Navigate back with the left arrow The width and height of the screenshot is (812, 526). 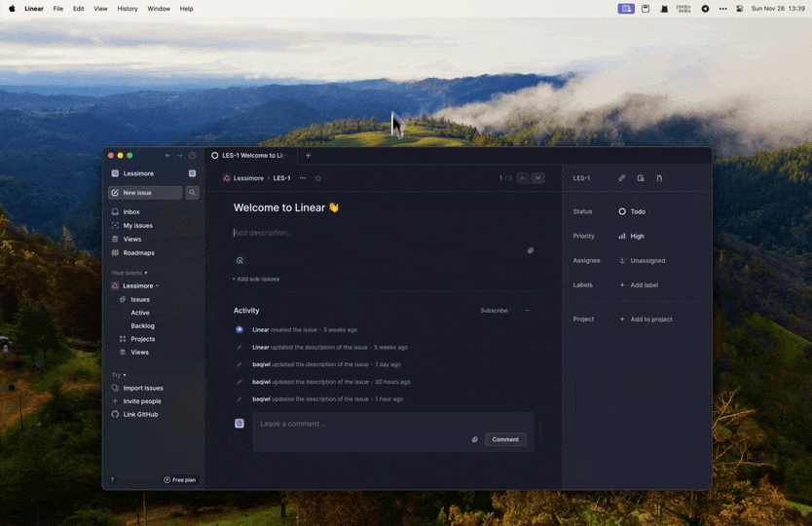pyautogui.click(x=167, y=156)
